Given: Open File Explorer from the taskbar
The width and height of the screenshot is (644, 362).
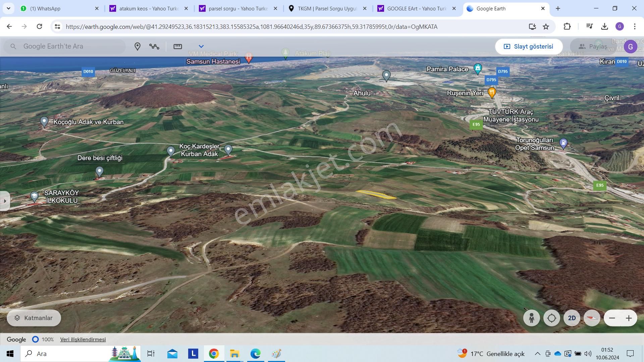Looking at the screenshot, I should click(234, 354).
